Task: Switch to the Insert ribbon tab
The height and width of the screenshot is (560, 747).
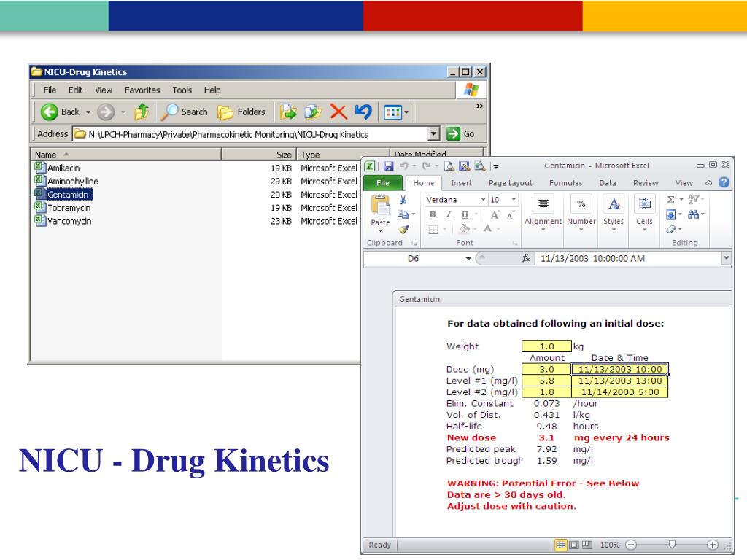Action: click(461, 183)
